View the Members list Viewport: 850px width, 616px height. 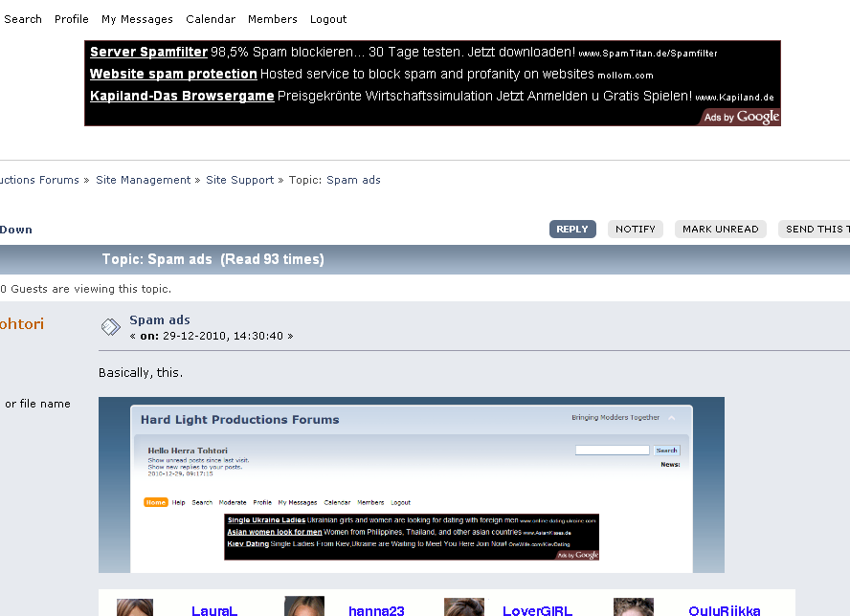(273, 19)
